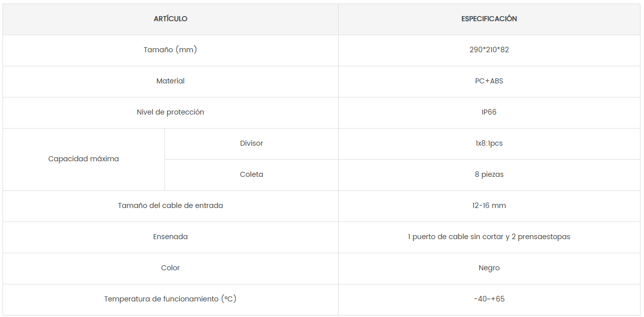Click the PC+ABS value cell
This screenshot has width=644, height=317.
(x=489, y=81)
